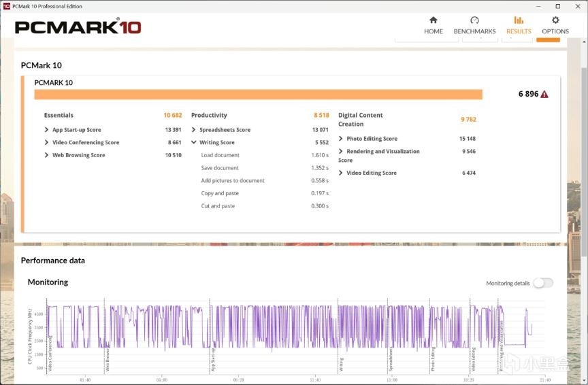The image size is (588, 385).
Task: Click the Digital Content Creation score 9 782
Action: coord(468,120)
